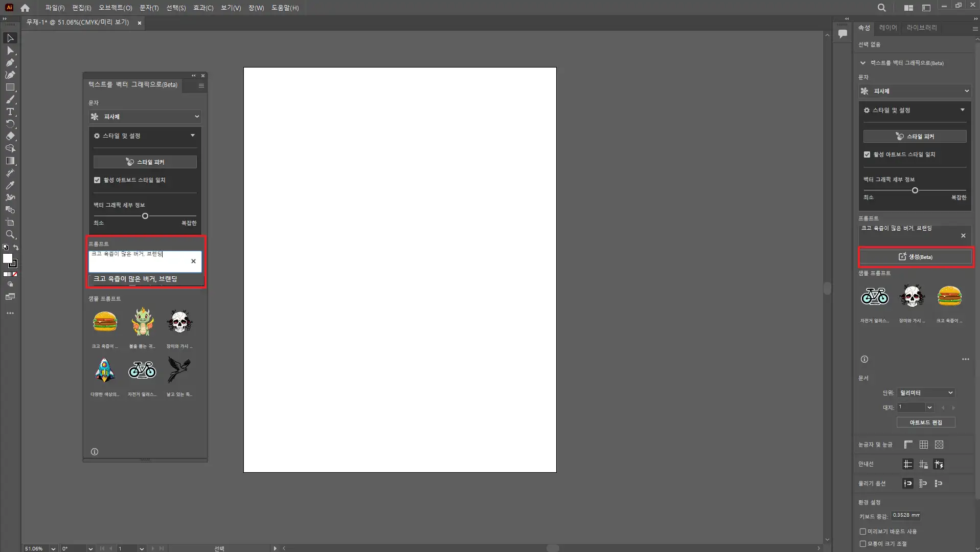Swap fill and stroke colors
The width and height of the screenshot is (980, 552).
(16, 247)
